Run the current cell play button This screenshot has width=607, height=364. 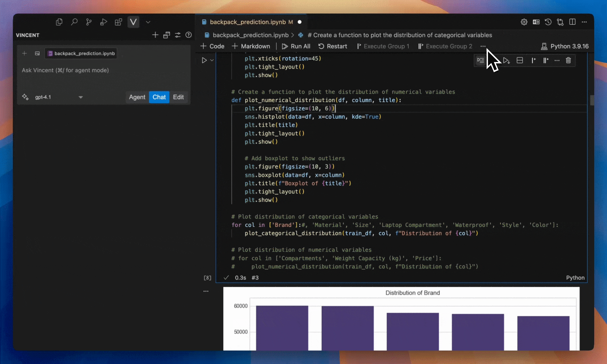[204, 60]
